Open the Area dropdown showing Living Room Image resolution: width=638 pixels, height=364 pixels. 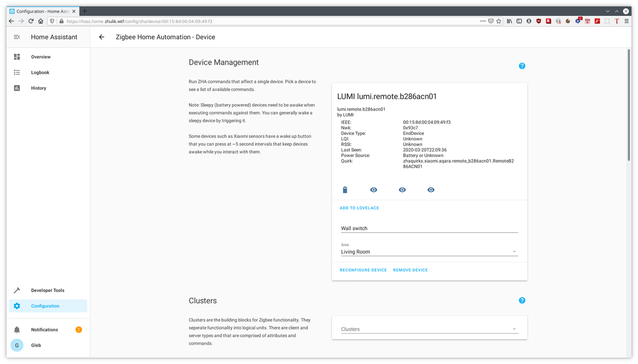pyautogui.click(x=430, y=249)
